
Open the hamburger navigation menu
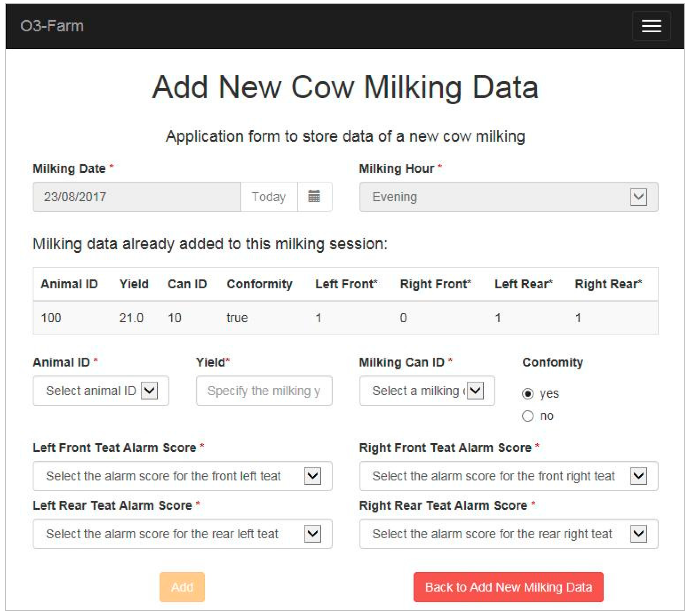[x=651, y=26]
